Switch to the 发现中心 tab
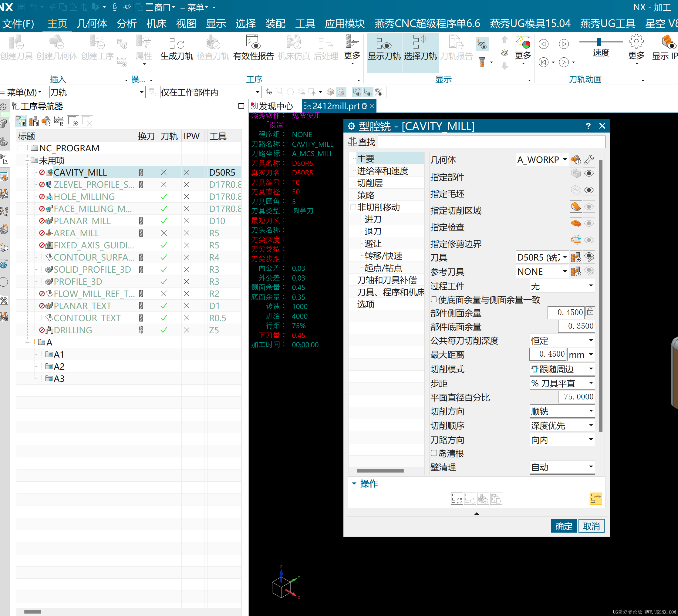The height and width of the screenshot is (616, 678). click(x=272, y=106)
